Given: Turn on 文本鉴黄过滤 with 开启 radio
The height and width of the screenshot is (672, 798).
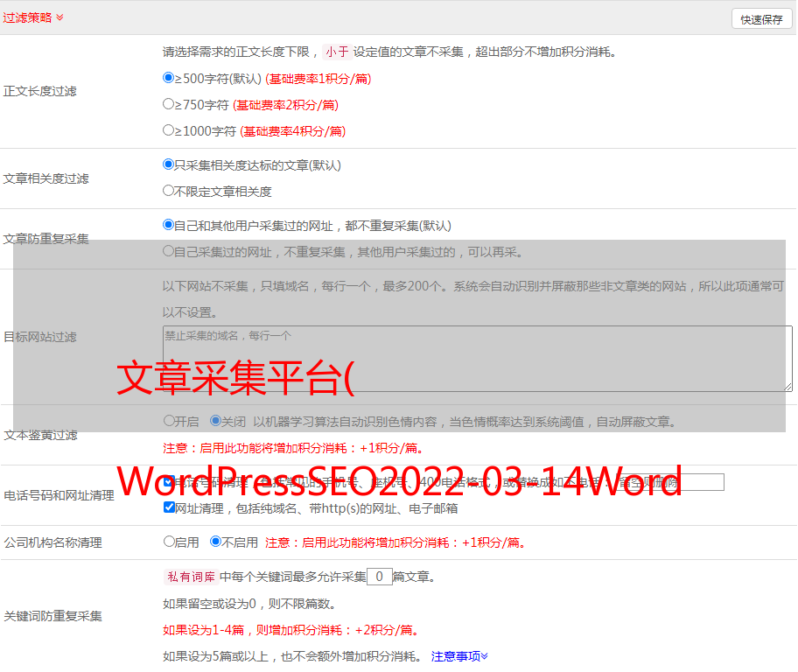Looking at the screenshot, I should click(x=169, y=421).
